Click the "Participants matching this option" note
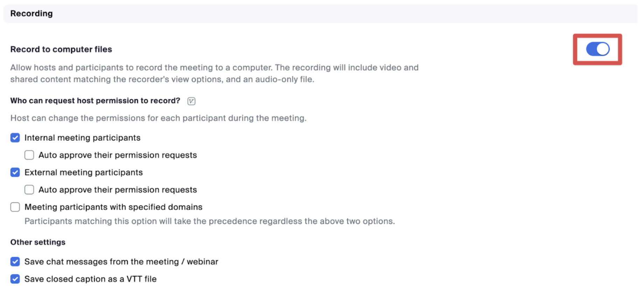The height and width of the screenshot is (292, 644). tap(209, 221)
